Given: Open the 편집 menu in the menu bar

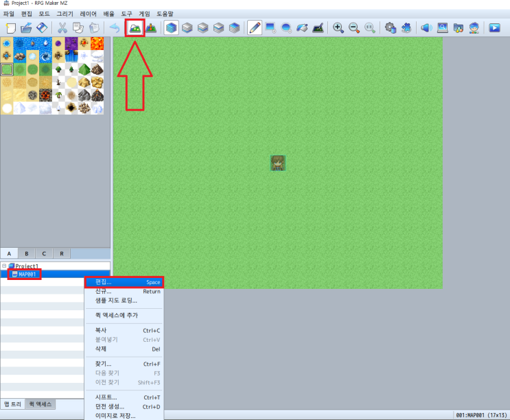Looking at the screenshot, I should tap(27, 14).
